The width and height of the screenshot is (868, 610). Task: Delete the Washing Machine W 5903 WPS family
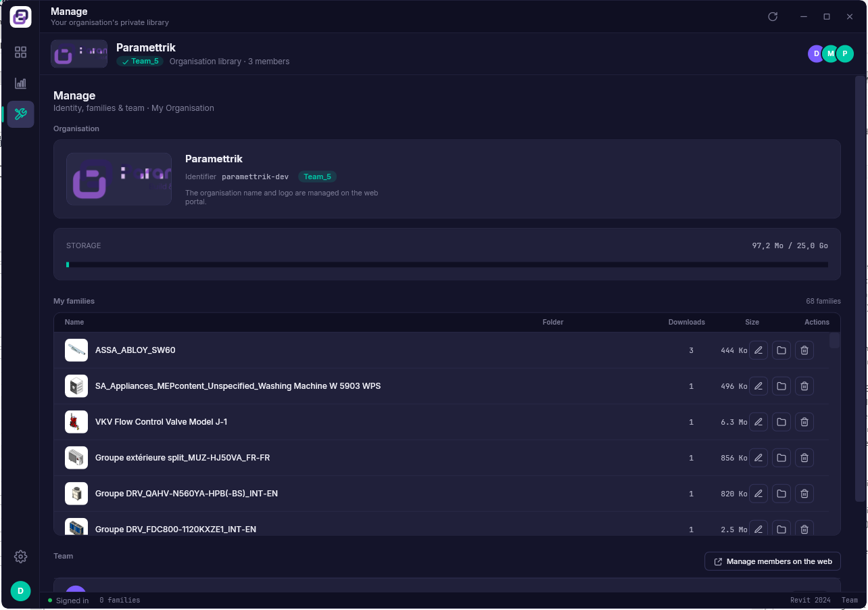[x=804, y=386]
